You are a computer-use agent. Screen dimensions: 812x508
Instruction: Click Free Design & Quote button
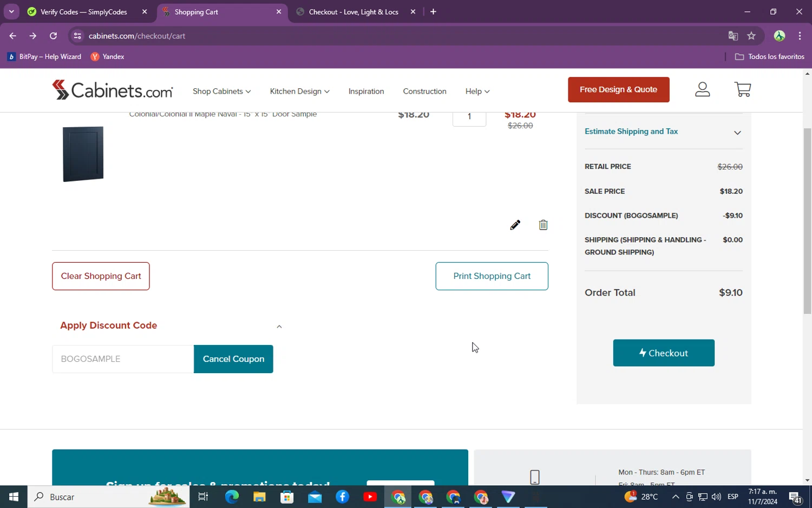[618, 89]
